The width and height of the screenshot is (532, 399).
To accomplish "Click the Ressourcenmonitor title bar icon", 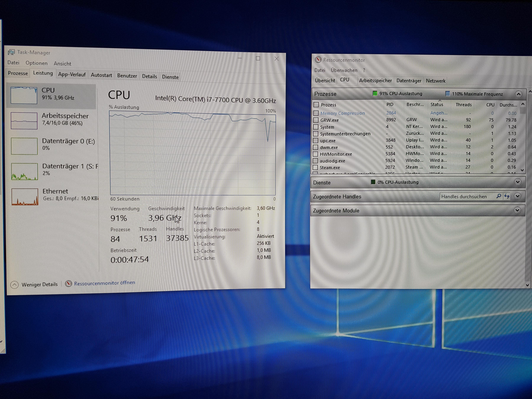I will point(318,60).
